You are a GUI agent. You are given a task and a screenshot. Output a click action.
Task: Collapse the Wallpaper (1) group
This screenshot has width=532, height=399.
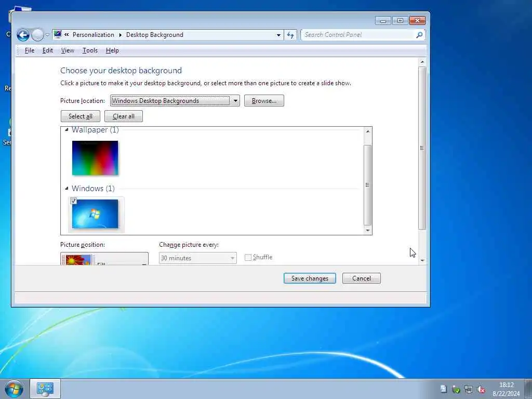pos(67,129)
